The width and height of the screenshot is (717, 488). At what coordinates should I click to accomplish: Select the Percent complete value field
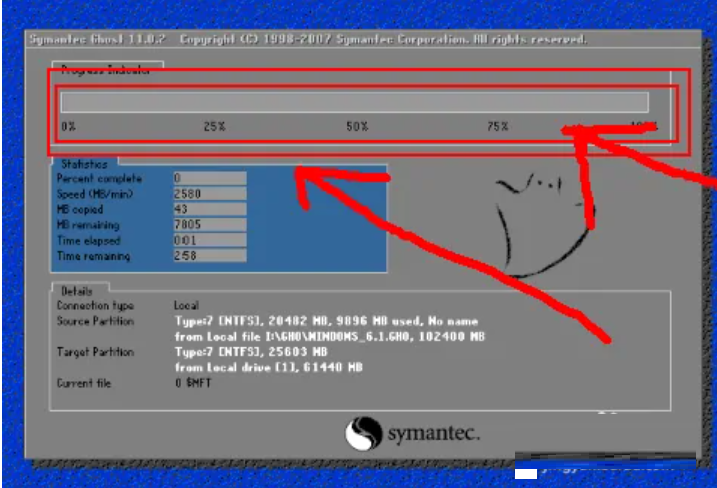click(209, 178)
